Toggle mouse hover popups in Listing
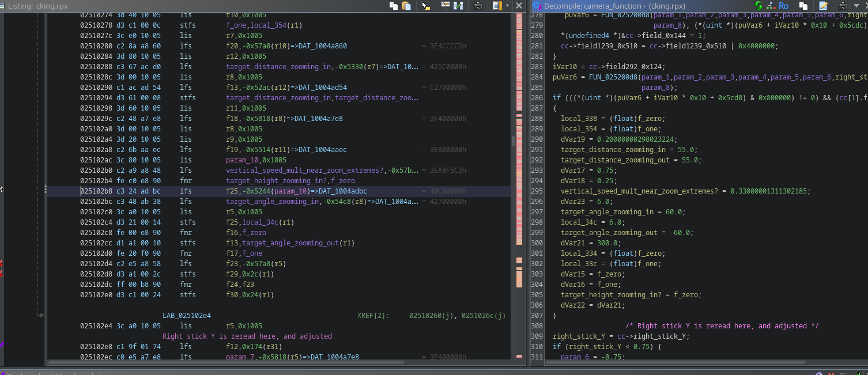Viewport: 868px width, 375px height. [x=426, y=6]
